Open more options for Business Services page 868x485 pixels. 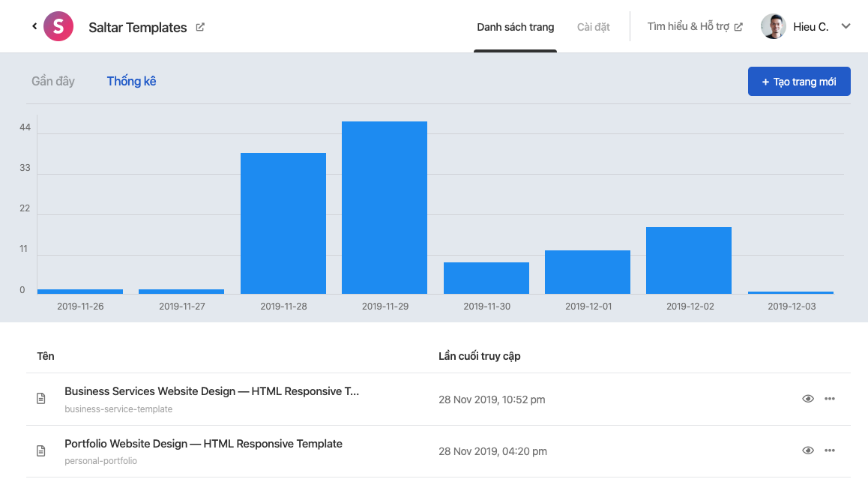829,399
